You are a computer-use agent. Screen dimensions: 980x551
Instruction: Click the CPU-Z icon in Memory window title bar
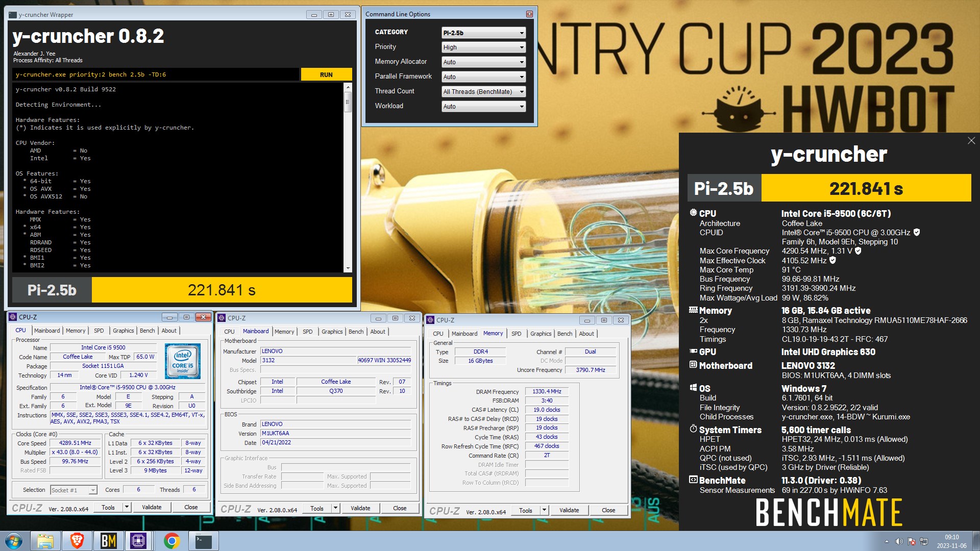click(430, 320)
